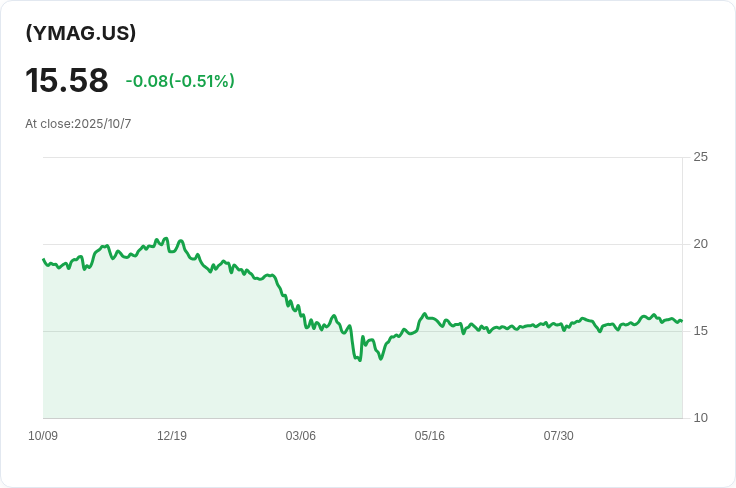Click the lowest trough of the price line
This screenshot has width=736, height=488.
coord(359,360)
